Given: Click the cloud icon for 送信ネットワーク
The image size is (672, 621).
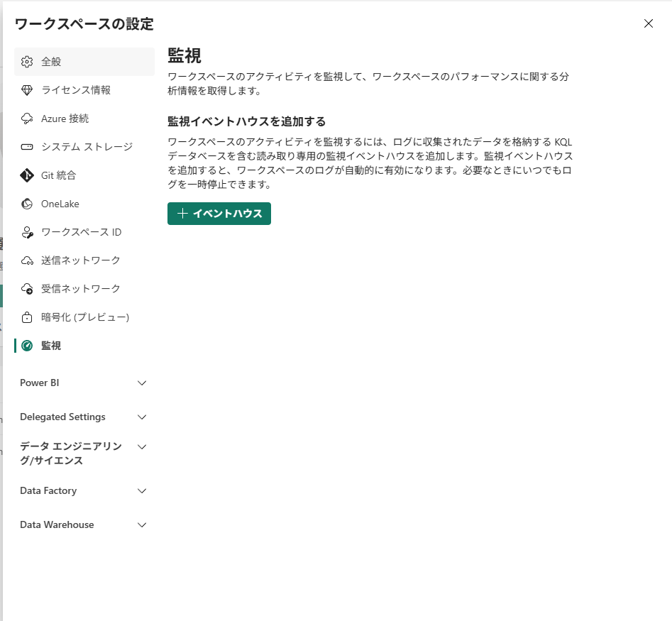Looking at the screenshot, I should click(27, 260).
